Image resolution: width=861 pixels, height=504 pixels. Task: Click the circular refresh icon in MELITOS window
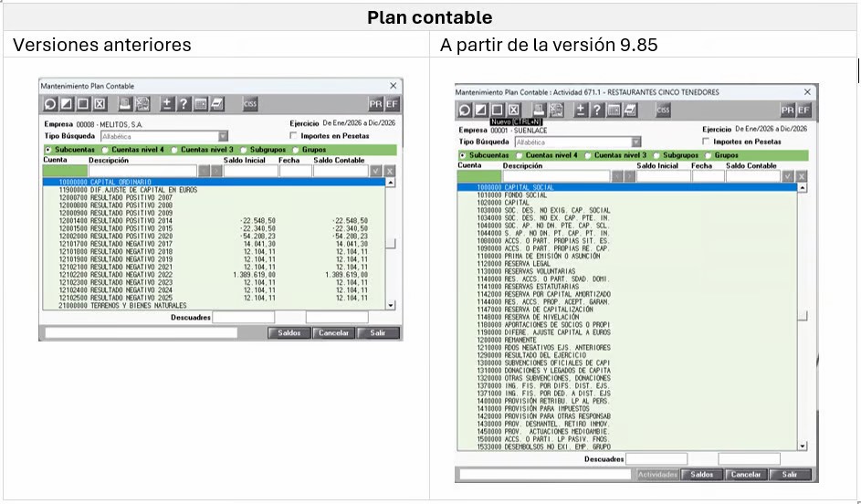pos(50,104)
